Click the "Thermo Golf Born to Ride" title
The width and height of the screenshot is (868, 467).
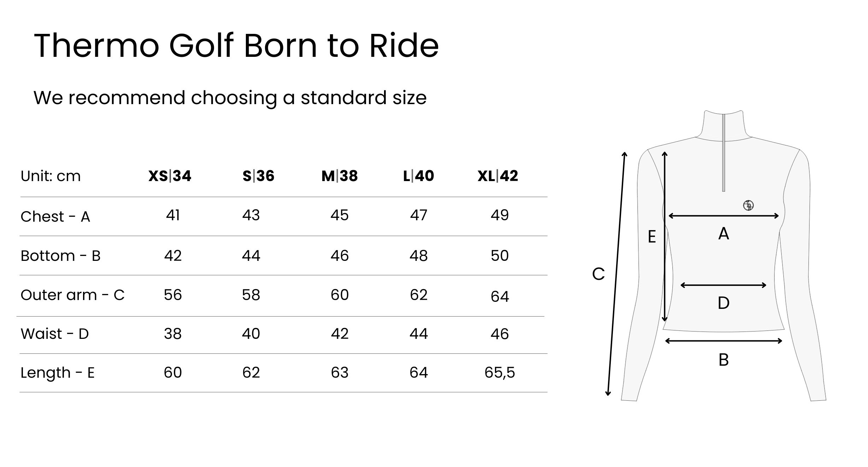tap(236, 46)
